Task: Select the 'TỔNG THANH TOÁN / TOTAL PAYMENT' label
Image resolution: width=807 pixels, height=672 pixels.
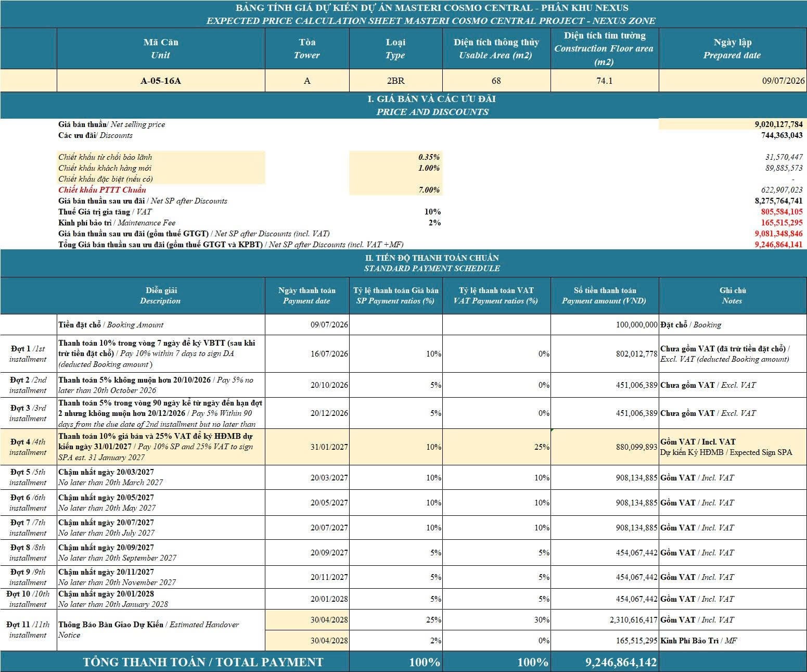Action: coord(203,663)
